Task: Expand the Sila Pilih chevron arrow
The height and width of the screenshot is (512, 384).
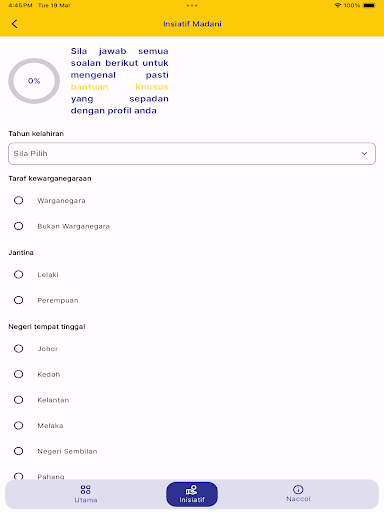Action: 364,154
